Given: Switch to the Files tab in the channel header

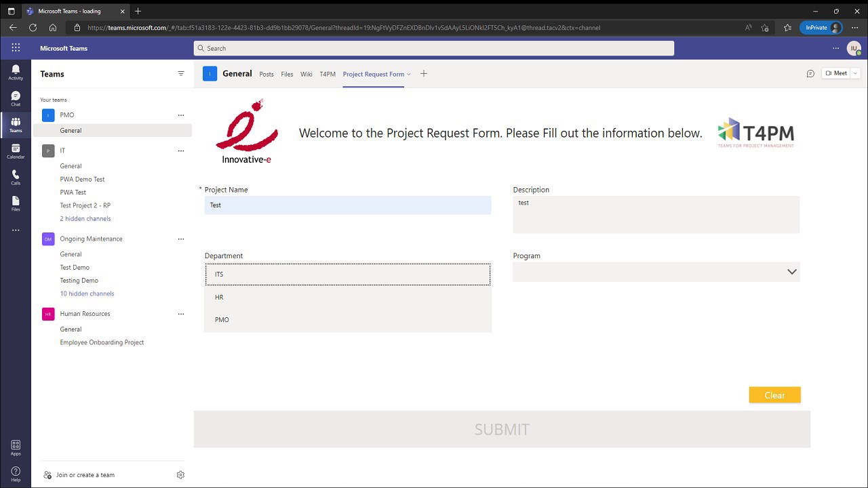Looking at the screenshot, I should click(x=287, y=75).
